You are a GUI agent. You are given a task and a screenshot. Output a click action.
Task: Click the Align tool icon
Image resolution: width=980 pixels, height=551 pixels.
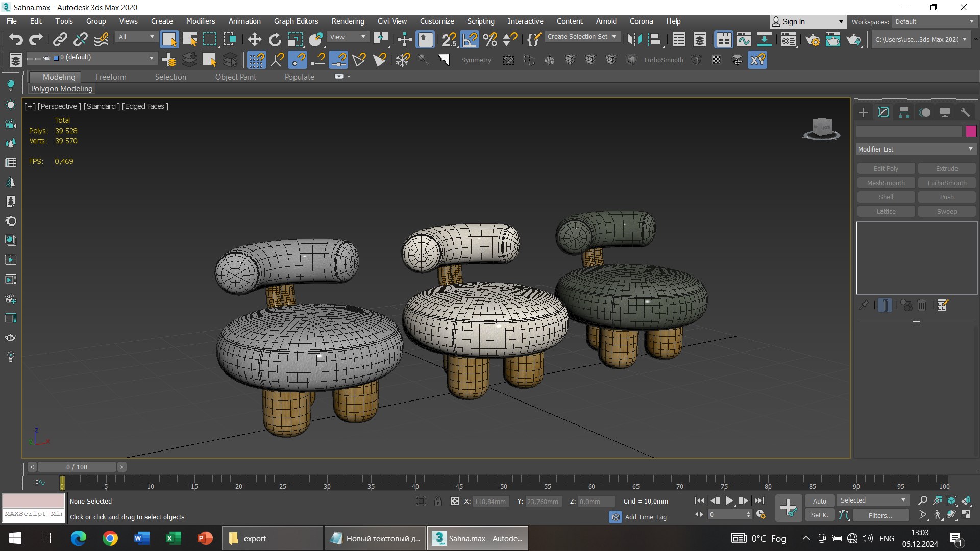pos(655,39)
